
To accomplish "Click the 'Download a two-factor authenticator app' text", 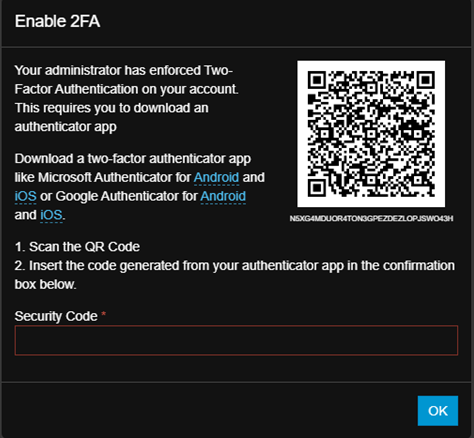I will (133, 159).
